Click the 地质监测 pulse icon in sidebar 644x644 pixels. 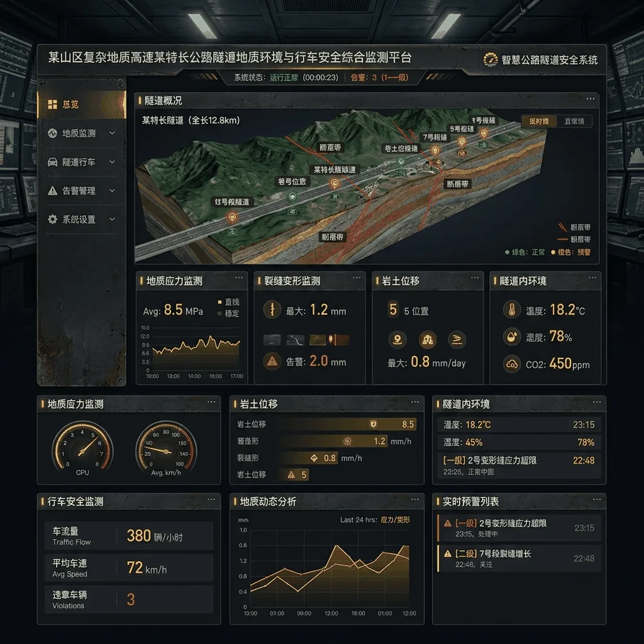point(53,133)
